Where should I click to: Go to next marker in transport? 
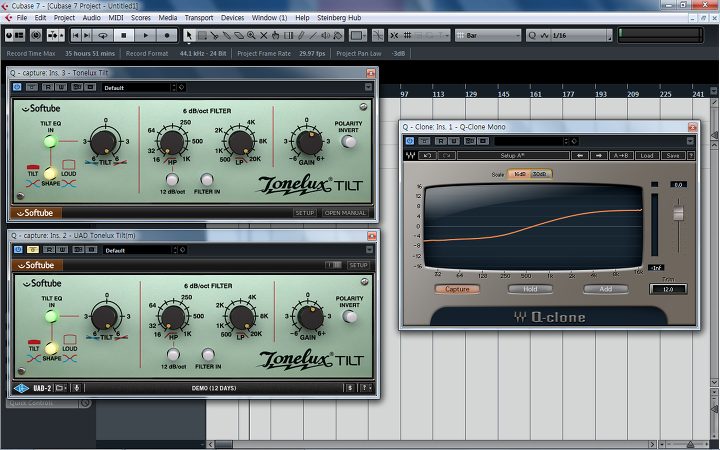87,35
